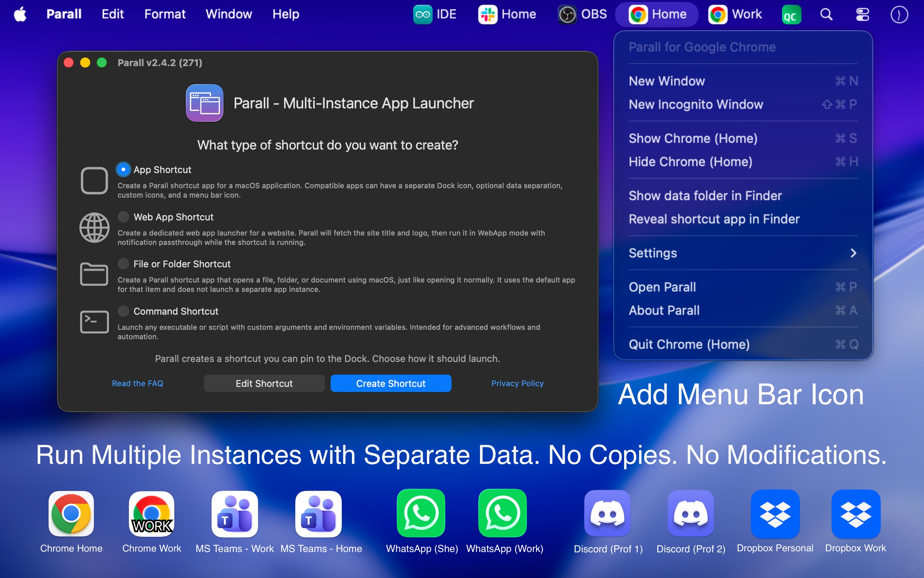Select the Web App Shortcut radio button
Viewport: 924px width, 578px height.
(x=123, y=217)
